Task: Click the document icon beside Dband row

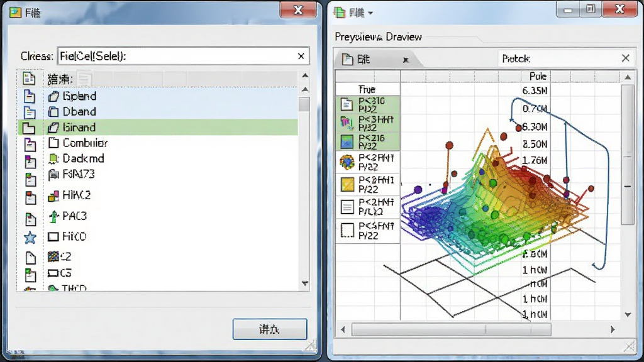Action: click(29, 112)
